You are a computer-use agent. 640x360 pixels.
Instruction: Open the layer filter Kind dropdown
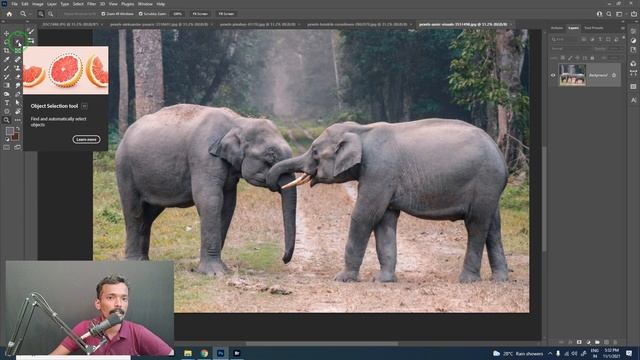565,39
